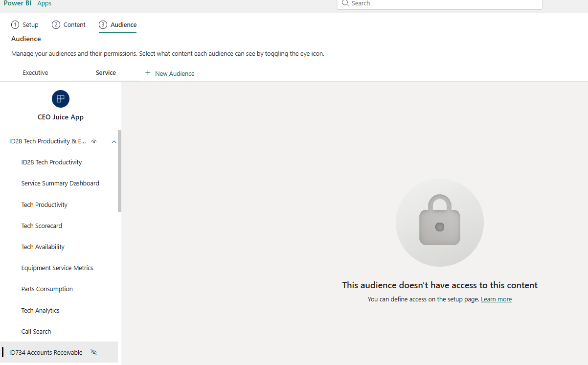Click the ID28 Tech Productivity & E... section title

(x=47, y=141)
